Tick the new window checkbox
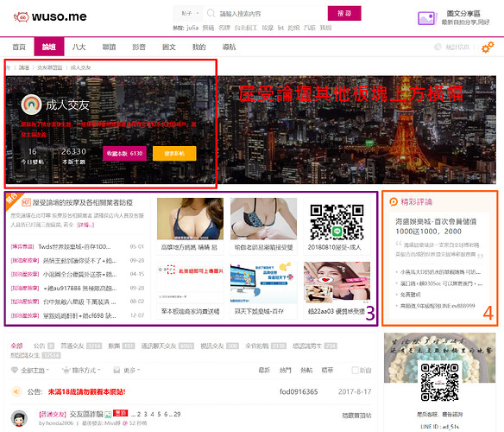This screenshot has width=504, height=432. [356, 370]
